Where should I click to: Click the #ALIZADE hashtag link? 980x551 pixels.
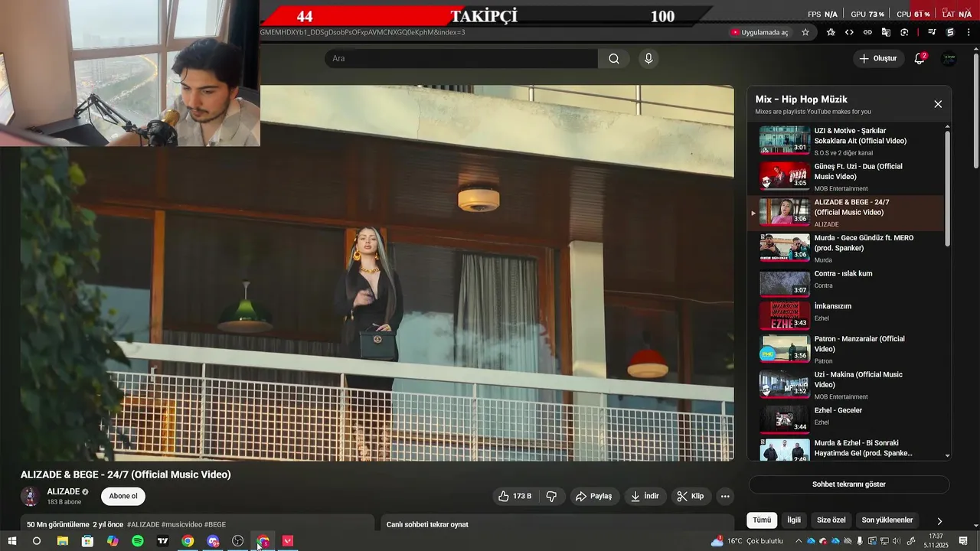click(x=143, y=524)
